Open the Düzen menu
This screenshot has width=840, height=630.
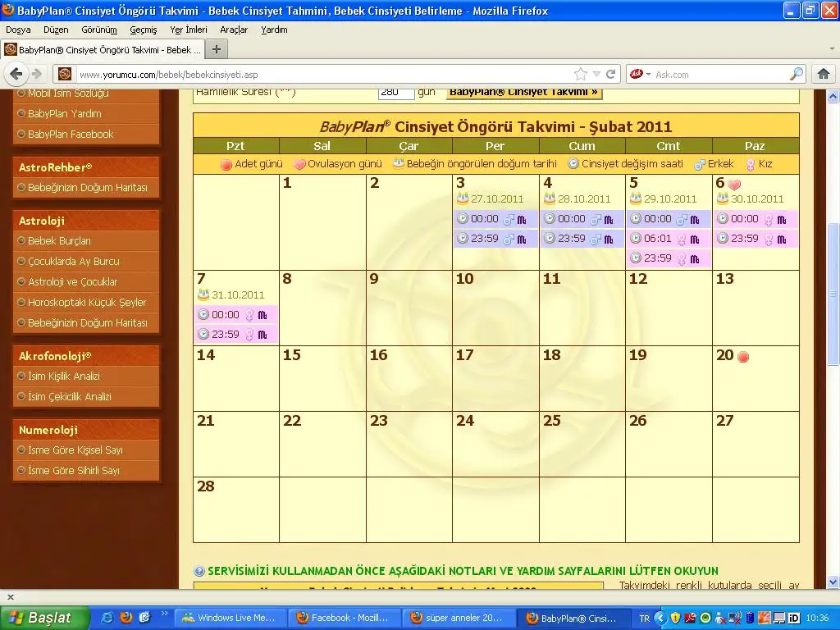point(56,30)
